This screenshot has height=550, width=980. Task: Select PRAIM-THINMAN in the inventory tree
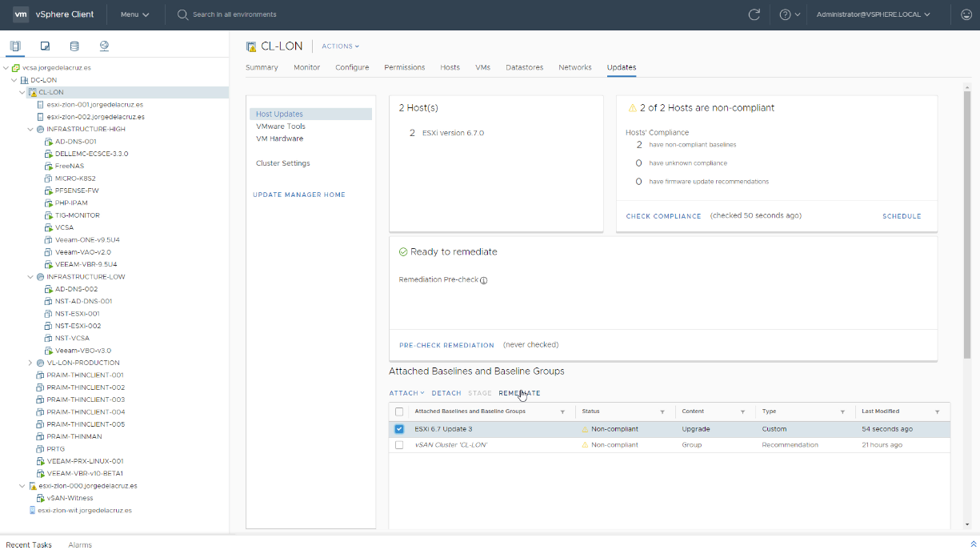point(74,436)
